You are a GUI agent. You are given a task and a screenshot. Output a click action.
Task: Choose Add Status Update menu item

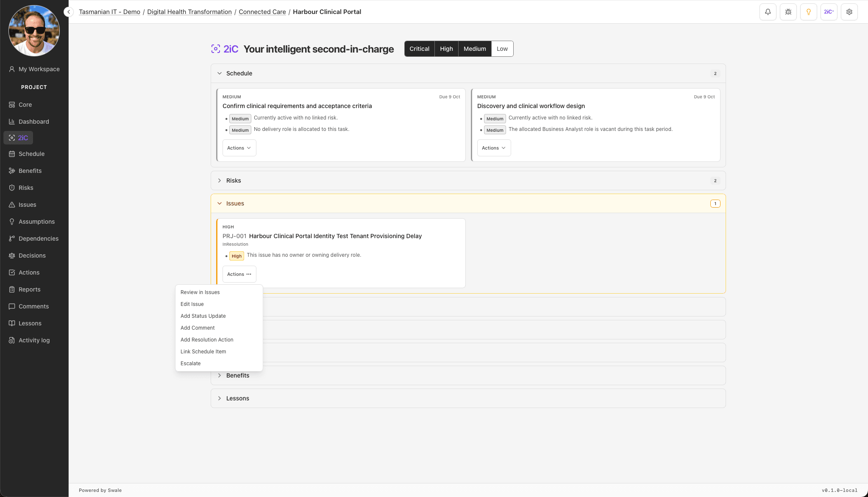pyautogui.click(x=219, y=316)
